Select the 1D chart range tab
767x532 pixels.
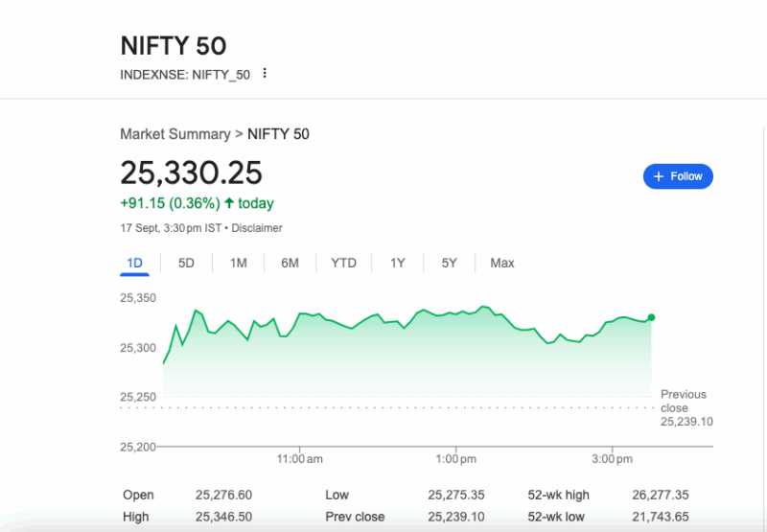point(134,263)
